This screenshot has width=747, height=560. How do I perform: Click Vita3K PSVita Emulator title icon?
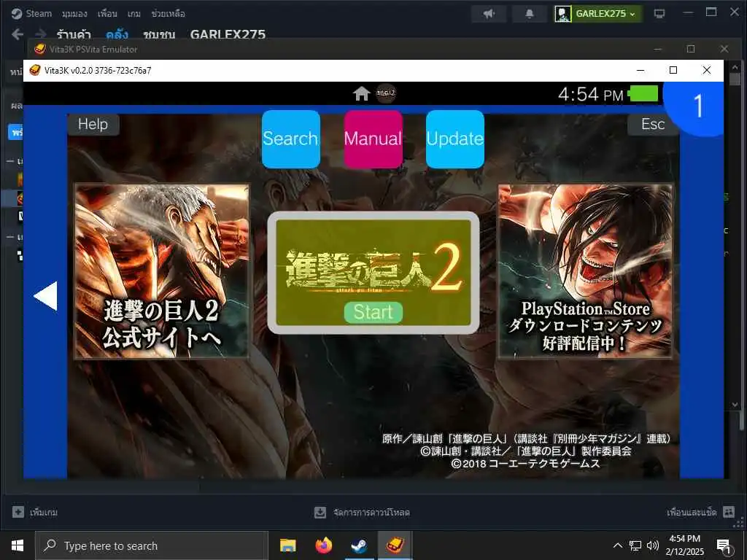pos(40,49)
